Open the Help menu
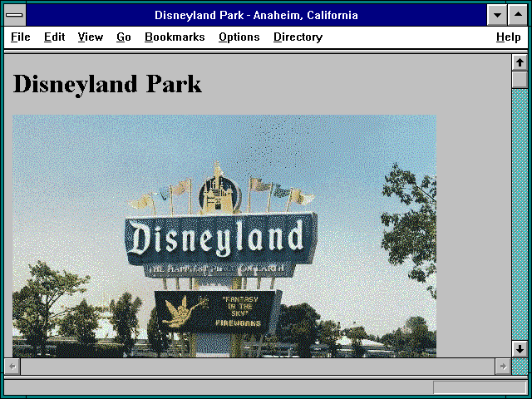532x399 pixels. (508, 37)
